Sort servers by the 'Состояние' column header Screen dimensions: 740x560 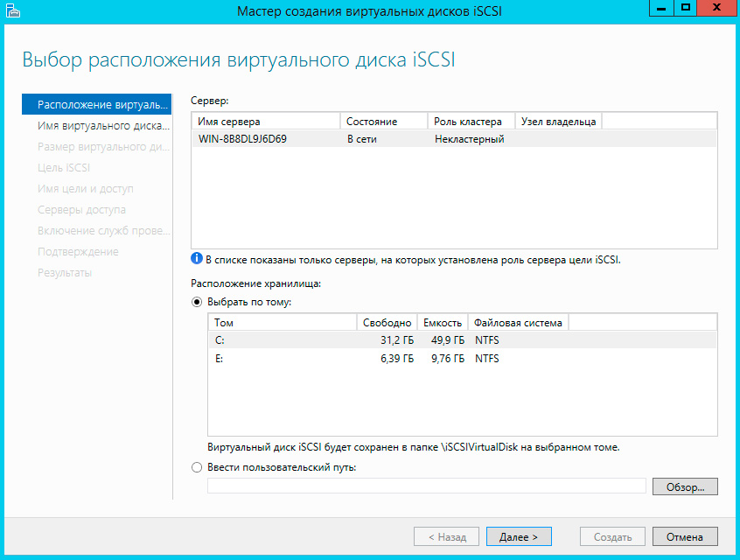click(x=384, y=122)
